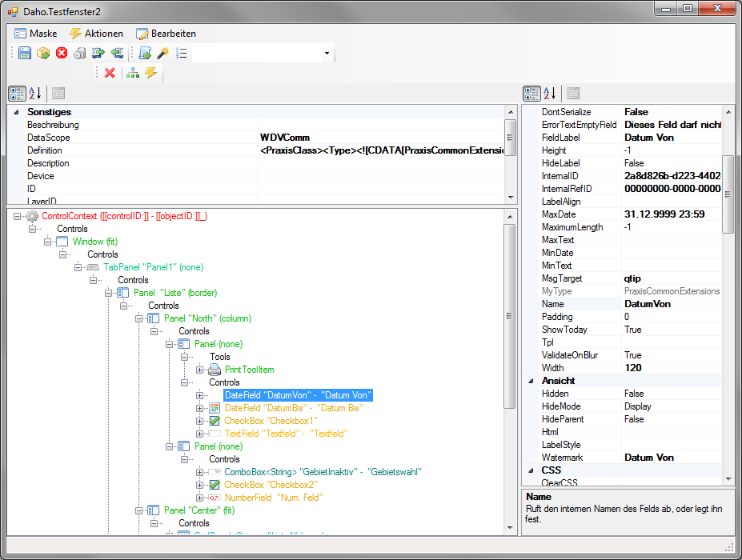Click the tree view vertical scrollbar thumb
The width and height of the screenshot is (742, 560).
click(510, 316)
